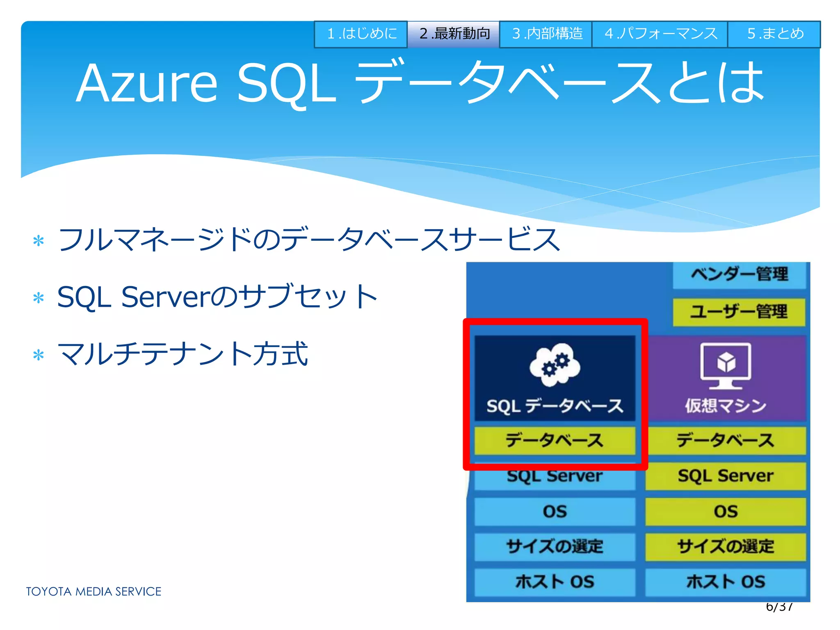The image size is (840, 630).
Task: Click the TOYOTA MEDIA SERVICE footer text
Action: 94,591
